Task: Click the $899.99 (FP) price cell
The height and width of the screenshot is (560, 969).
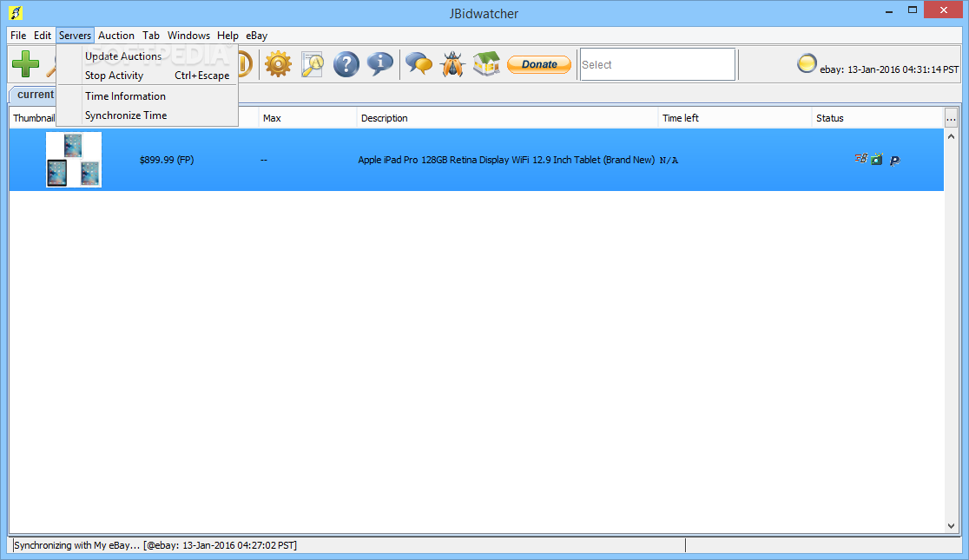Action: coord(167,160)
